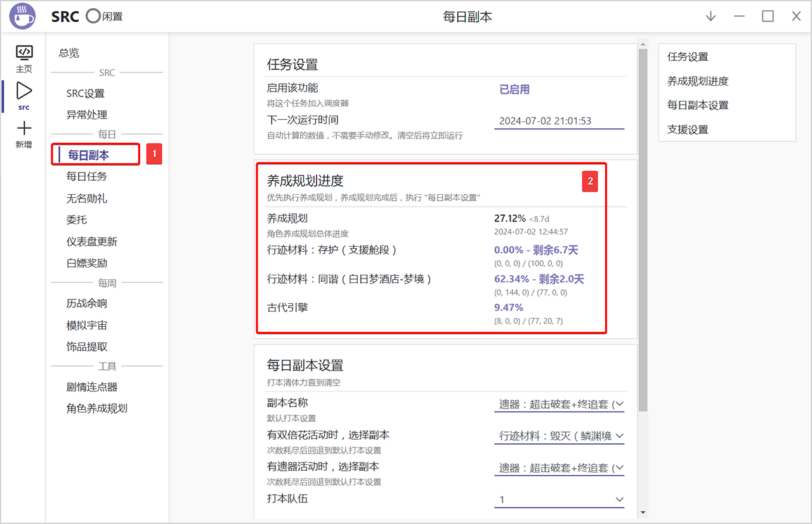Screen dimensions: 812x524
Task: Open the 副本名称 dropdown
Action: [559, 403]
